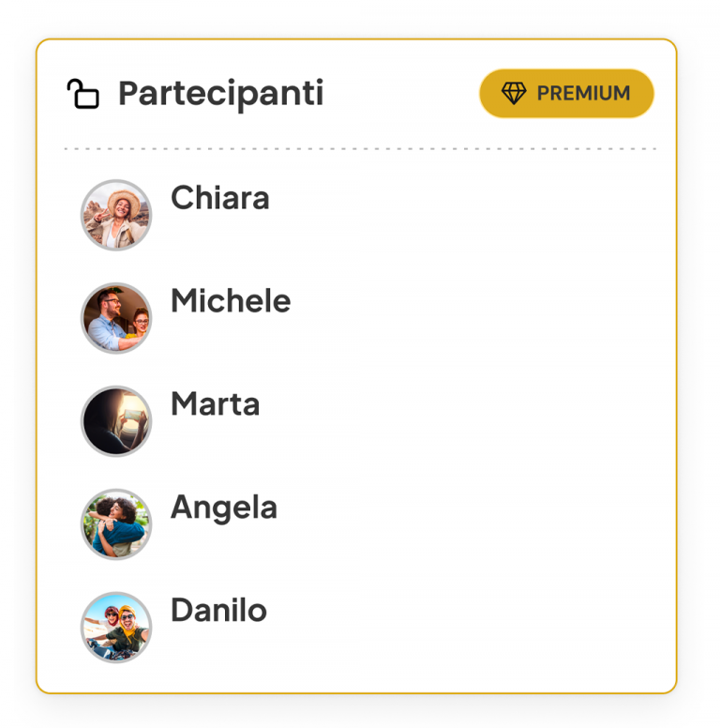Screen dimensions: 720x728
Task: Select the name Michele
Action: click(231, 301)
